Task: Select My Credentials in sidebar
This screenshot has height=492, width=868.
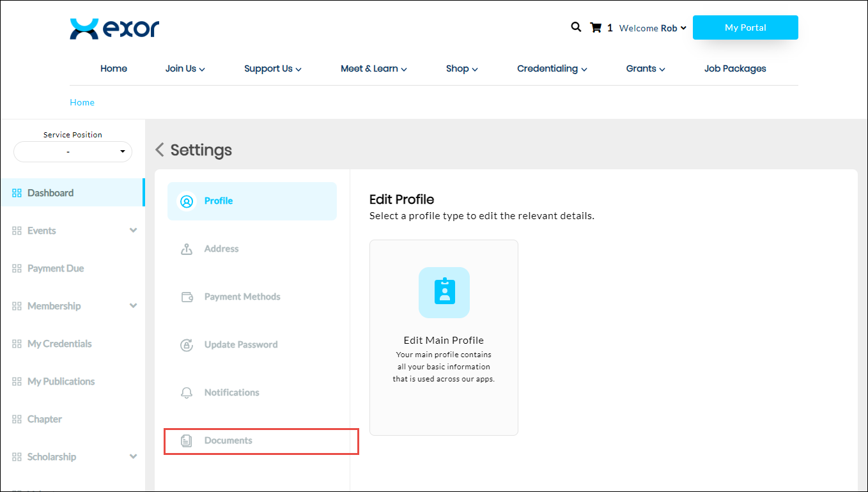Action: pyautogui.click(x=59, y=344)
